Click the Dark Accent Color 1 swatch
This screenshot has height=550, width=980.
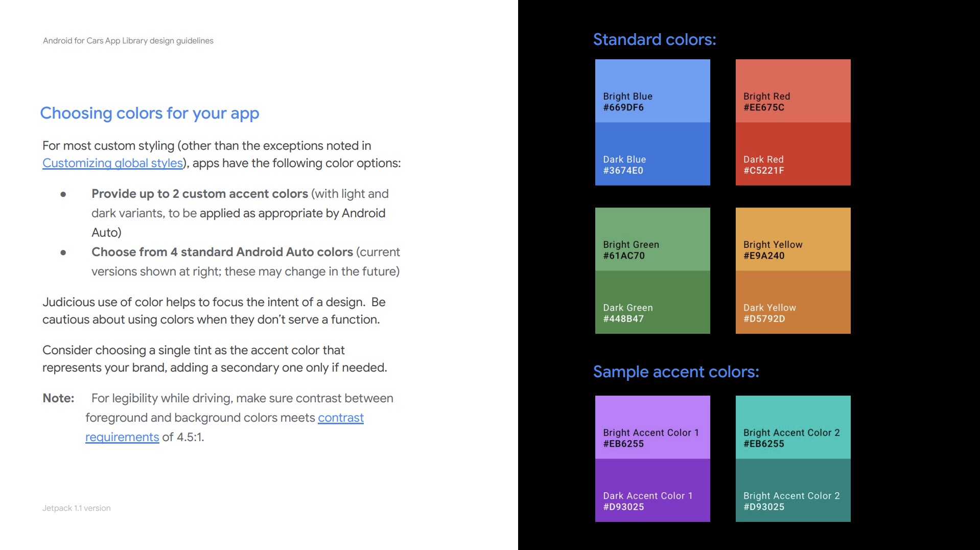tap(652, 490)
